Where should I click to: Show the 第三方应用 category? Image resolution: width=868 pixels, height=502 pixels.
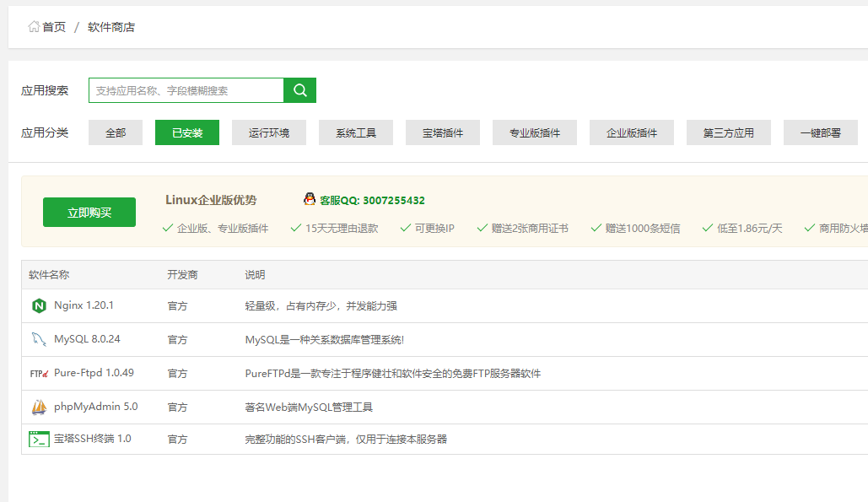[729, 132]
